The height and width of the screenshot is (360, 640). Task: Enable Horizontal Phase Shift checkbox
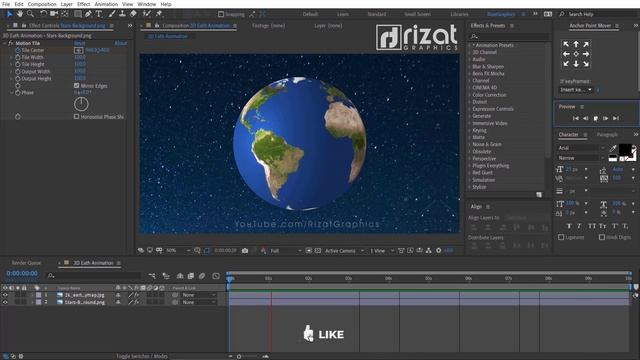click(76, 116)
